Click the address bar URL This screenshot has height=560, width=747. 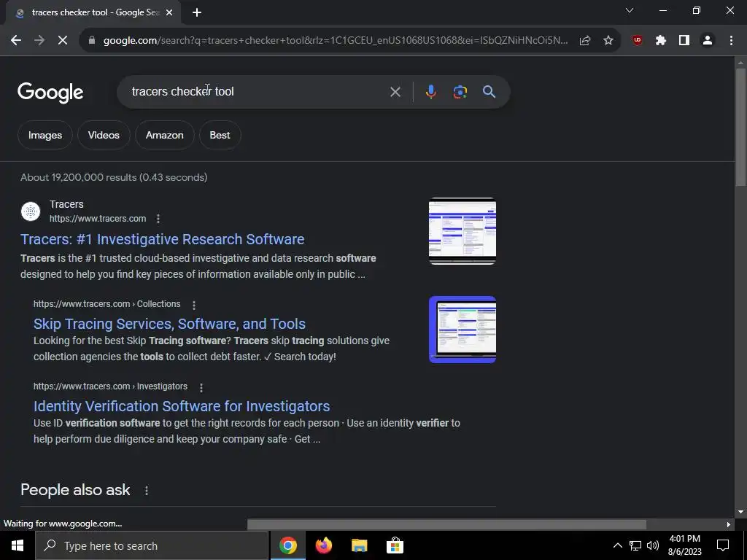[336, 41]
